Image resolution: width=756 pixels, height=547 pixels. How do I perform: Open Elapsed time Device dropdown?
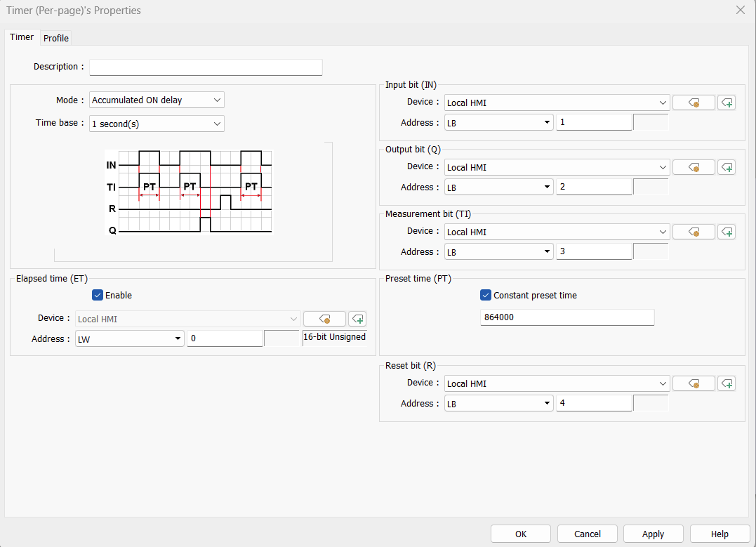point(188,319)
